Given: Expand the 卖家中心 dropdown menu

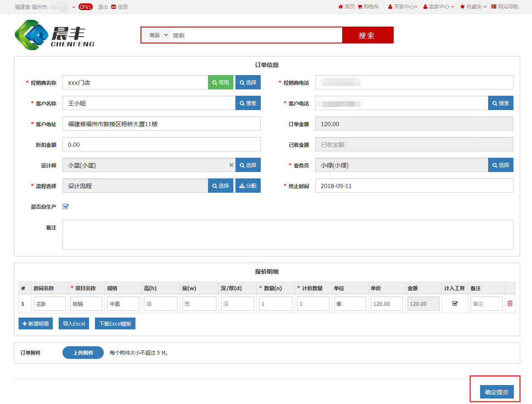Looking at the screenshot, I should coord(439,7).
